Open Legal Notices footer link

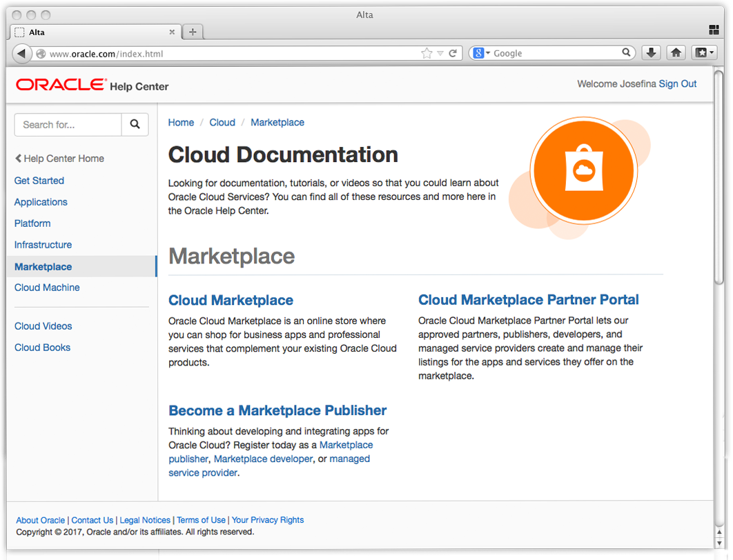145,520
